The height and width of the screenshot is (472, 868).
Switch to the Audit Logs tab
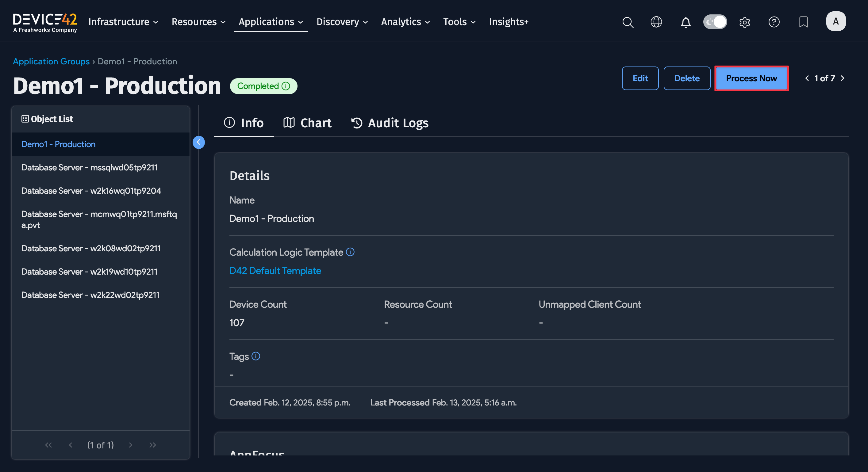click(390, 123)
